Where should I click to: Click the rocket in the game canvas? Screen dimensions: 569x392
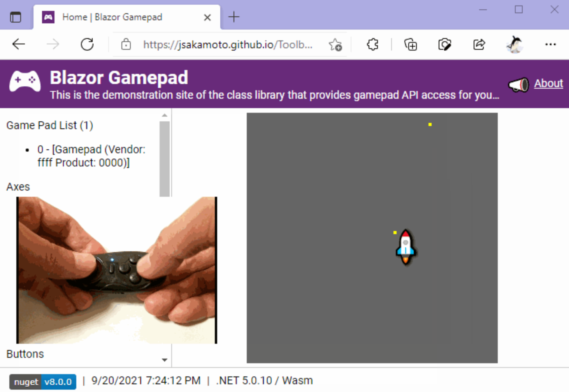point(406,247)
